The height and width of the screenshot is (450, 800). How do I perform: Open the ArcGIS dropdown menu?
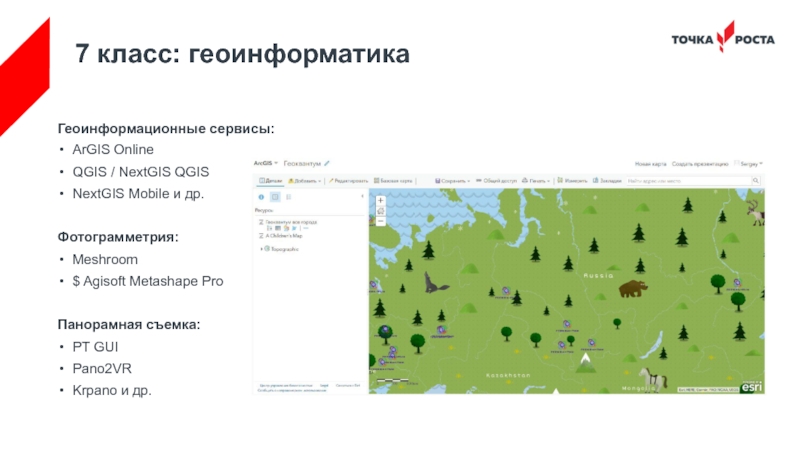click(265, 163)
